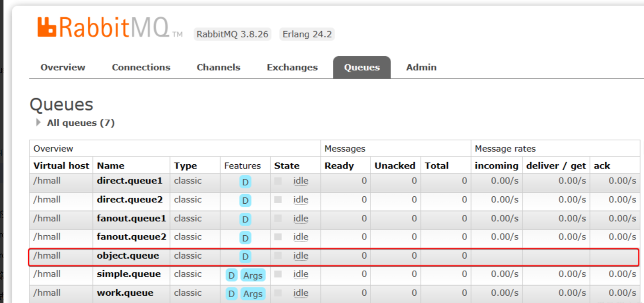Open the Exchanges tab

click(x=292, y=67)
